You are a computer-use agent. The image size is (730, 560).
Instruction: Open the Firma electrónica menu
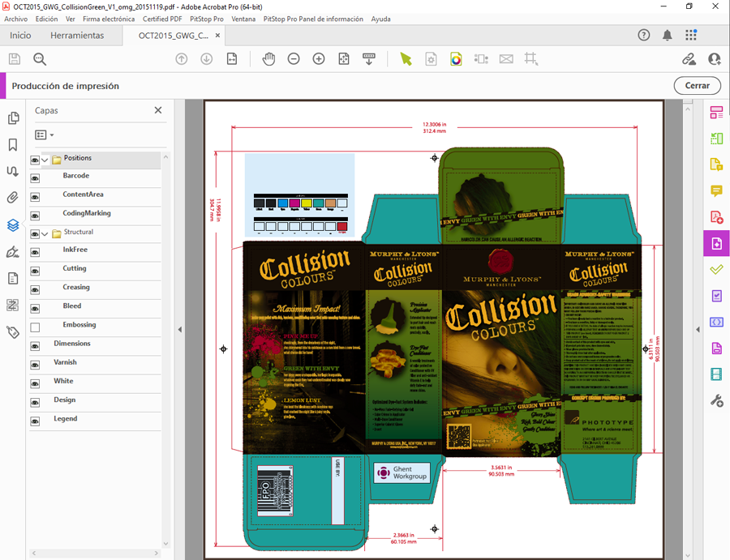coord(109,19)
